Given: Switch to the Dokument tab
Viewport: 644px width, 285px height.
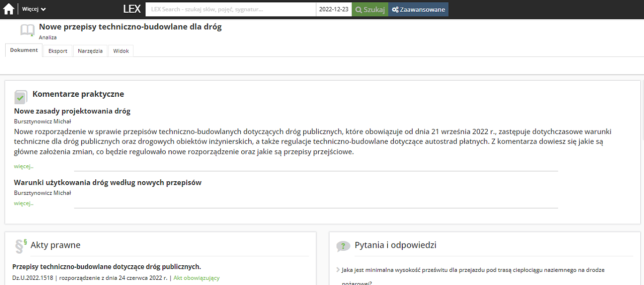Looking at the screenshot, I should (24, 50).
